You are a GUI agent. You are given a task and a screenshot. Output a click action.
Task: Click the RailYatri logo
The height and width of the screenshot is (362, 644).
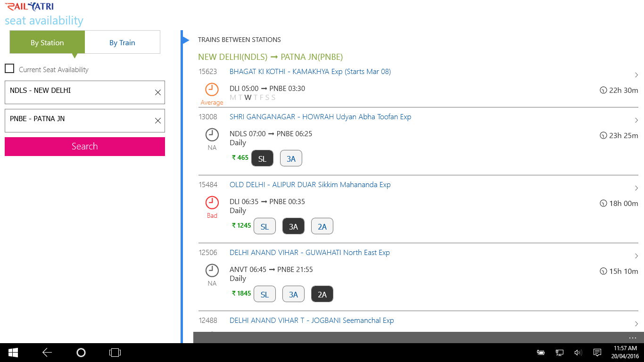[29, 7]
